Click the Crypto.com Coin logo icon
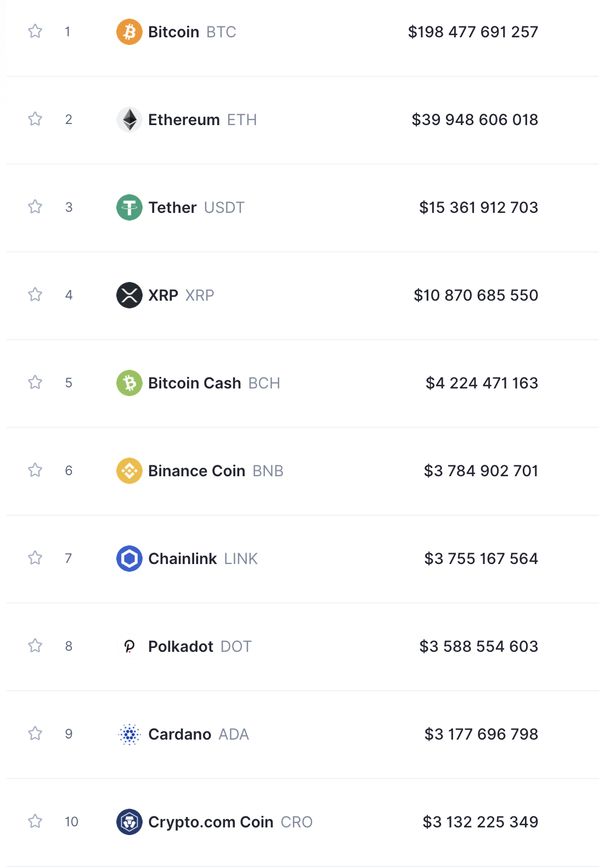 pyautogui.click(x=129, y=822)
